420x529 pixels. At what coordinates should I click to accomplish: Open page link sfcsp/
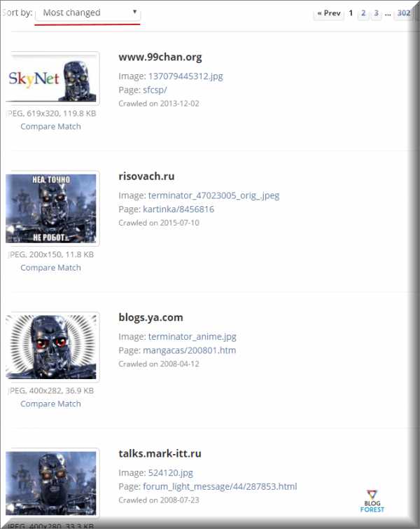[155, 90]
